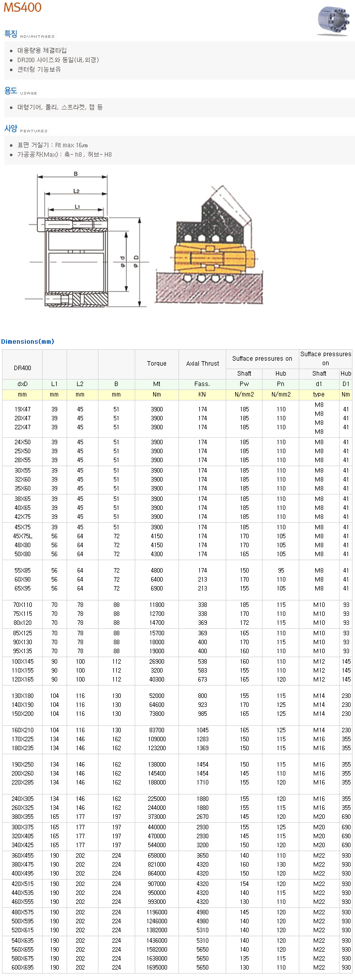Viewport: 355px width, 980px height.
Task: Click the Fass. subheader cell
Action: (202, 384)
